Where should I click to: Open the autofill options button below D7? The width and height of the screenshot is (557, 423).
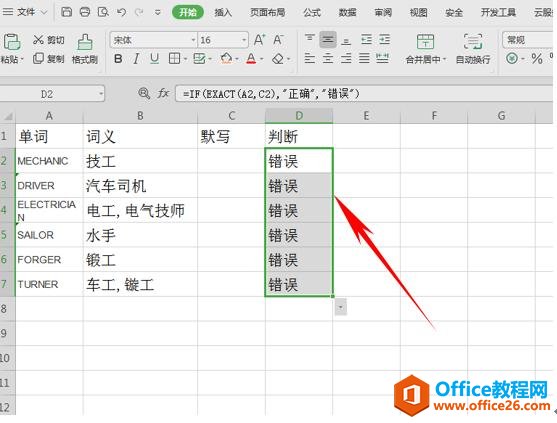341,307
